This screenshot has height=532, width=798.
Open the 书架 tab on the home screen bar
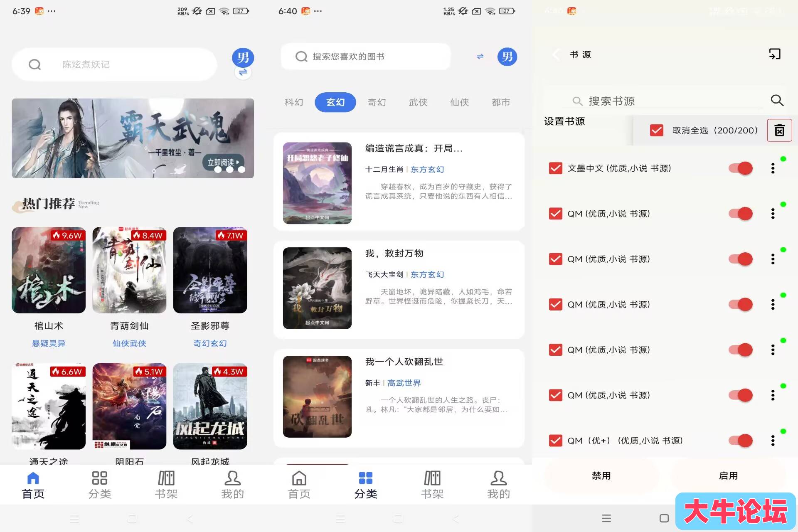point(166,485)
